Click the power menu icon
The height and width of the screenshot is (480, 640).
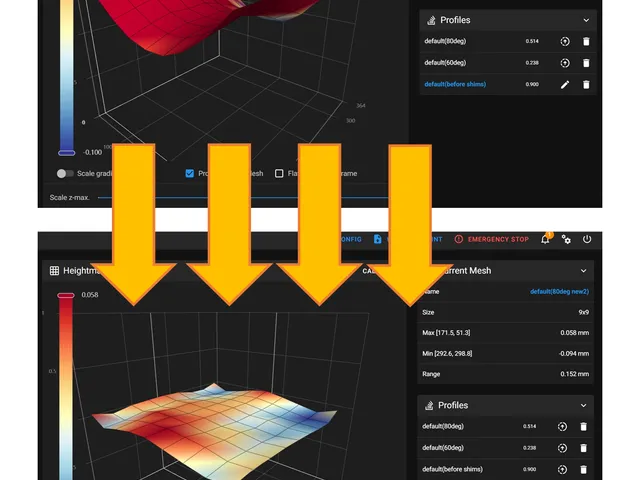tap(587, 239)
